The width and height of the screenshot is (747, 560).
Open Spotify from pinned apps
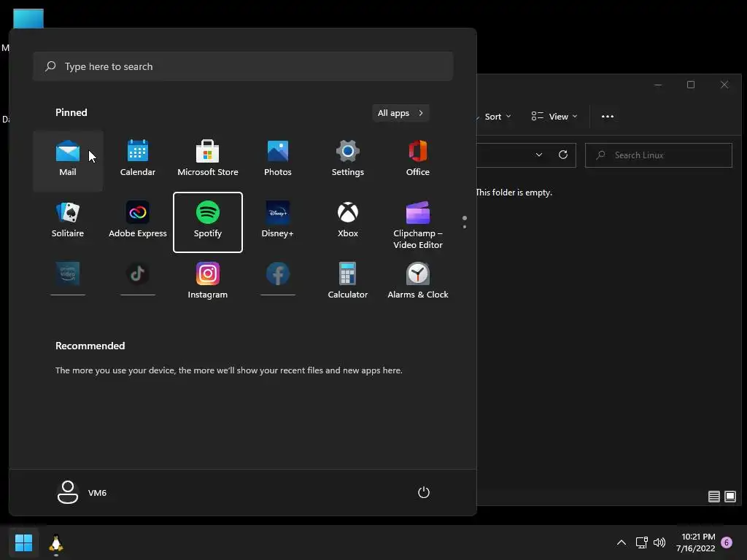[x=208, y=222]
